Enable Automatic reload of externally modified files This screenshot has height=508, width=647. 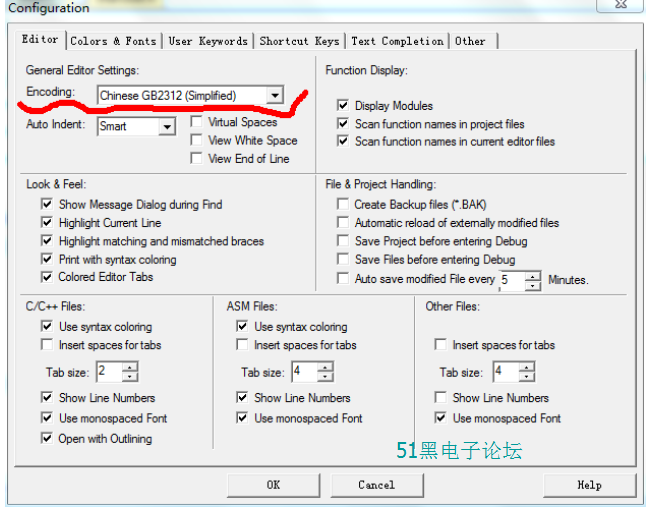(x=343, y=222)
